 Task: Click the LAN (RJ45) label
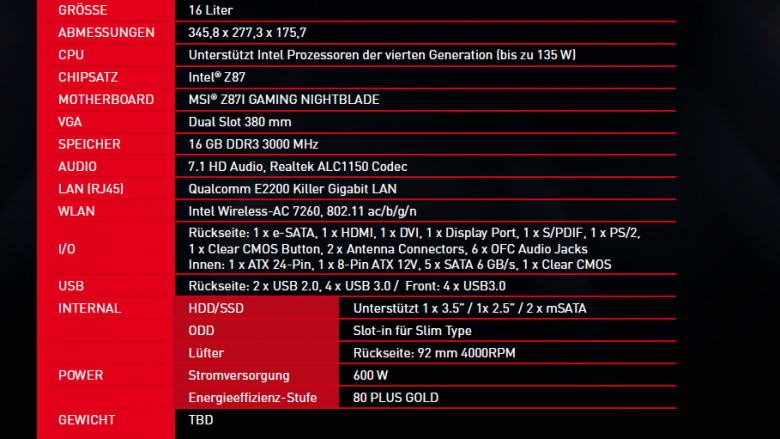pyautogui.click(x=91, y=189)
